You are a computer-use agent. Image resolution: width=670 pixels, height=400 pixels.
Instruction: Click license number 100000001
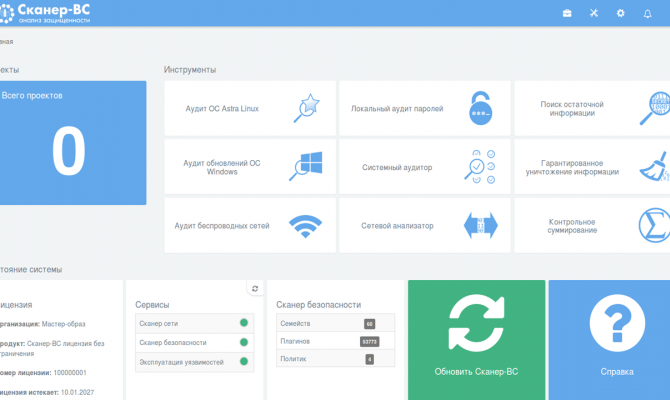coord(70,373)
